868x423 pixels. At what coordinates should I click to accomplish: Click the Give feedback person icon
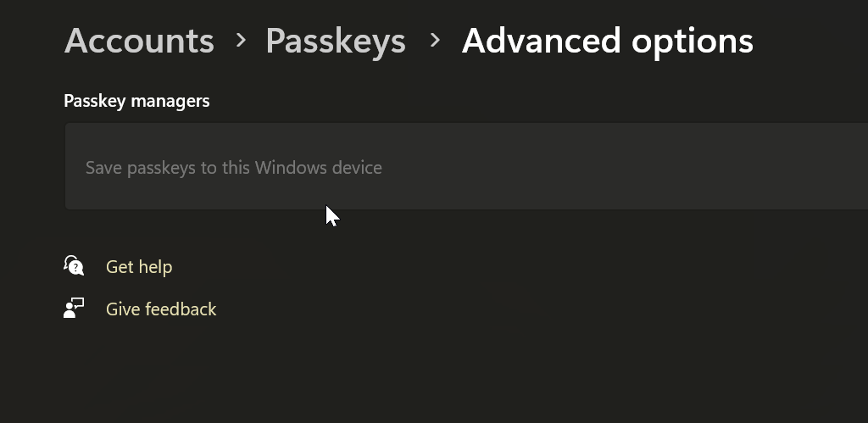(74, 309)
